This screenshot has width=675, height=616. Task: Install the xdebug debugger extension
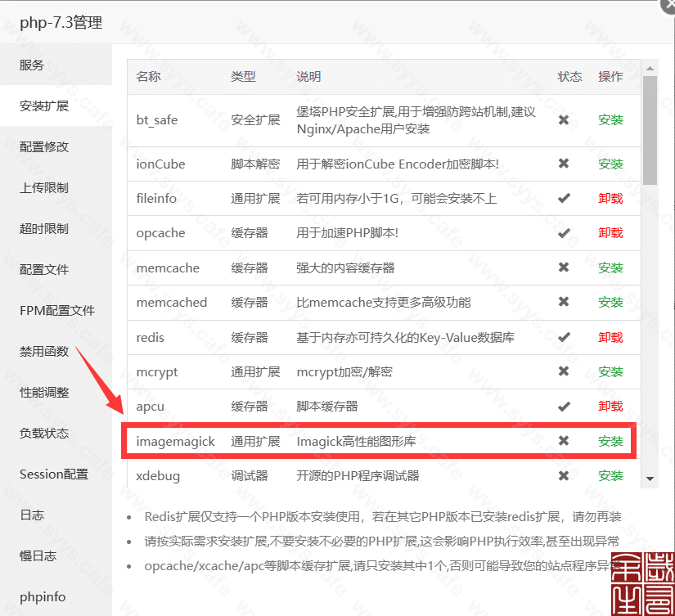click(x=610, y=475)
